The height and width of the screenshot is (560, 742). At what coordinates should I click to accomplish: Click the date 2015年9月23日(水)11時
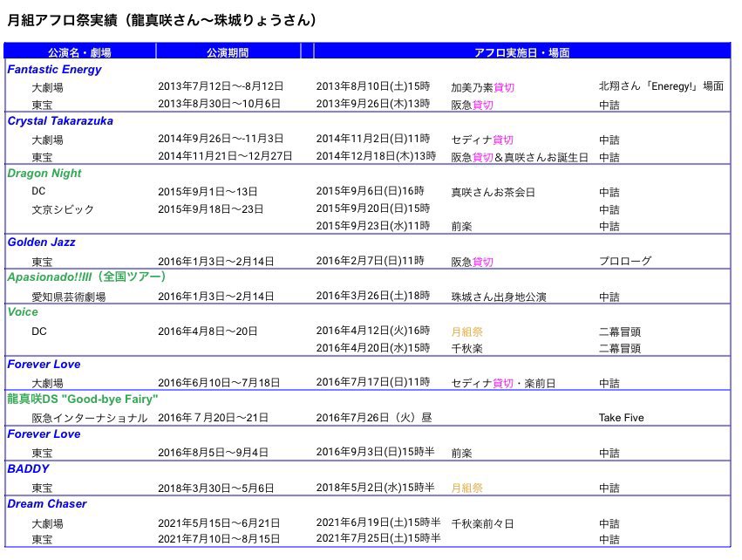click(373, 226)
